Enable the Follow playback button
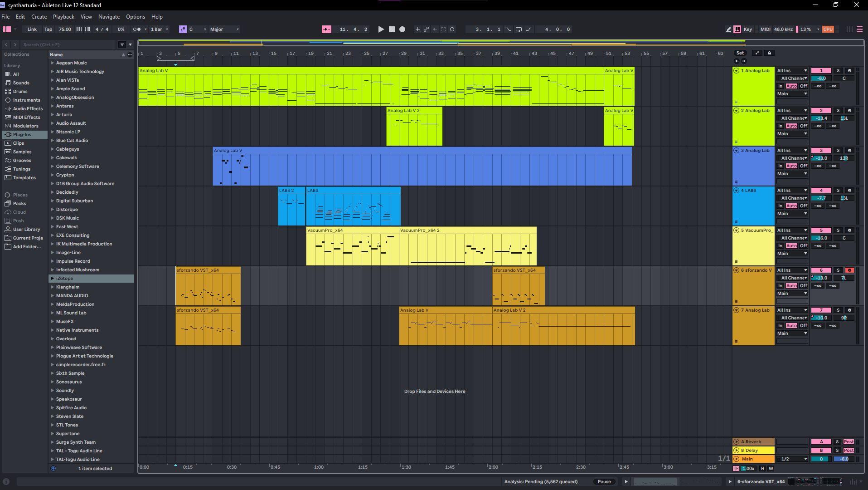868x490 pixels. [x=326, y=29]
